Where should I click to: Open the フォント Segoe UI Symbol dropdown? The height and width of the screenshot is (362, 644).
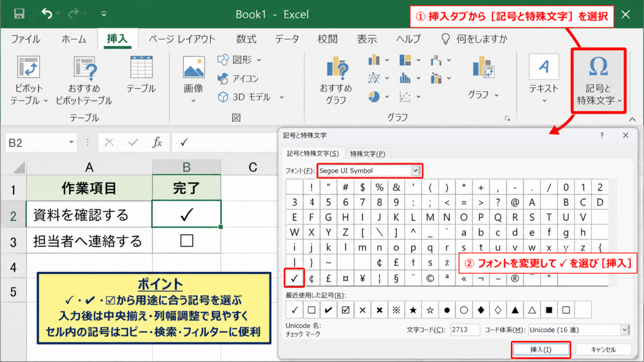point(415,171)
